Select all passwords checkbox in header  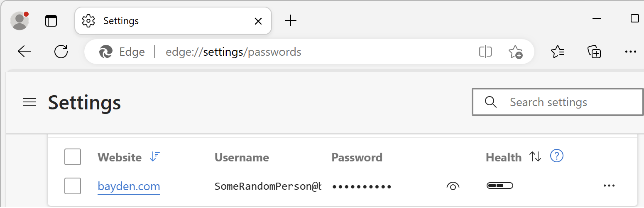pyautogui.click(x=73, y=157)
